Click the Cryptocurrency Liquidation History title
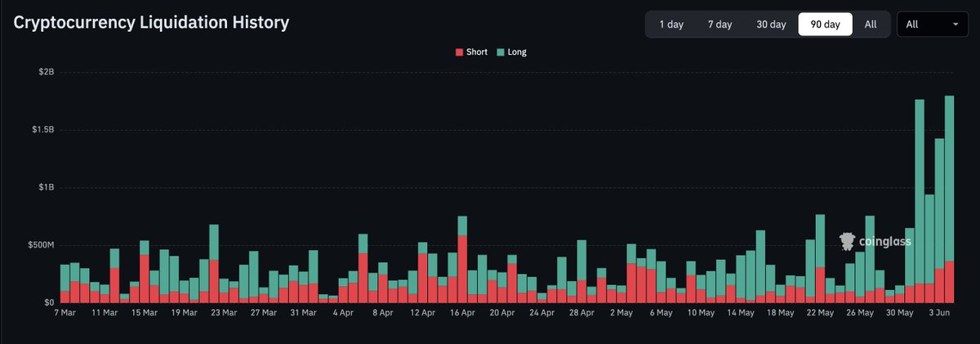Image resolution: width=980 pixels, height=344 pixels. pos(151,23)
